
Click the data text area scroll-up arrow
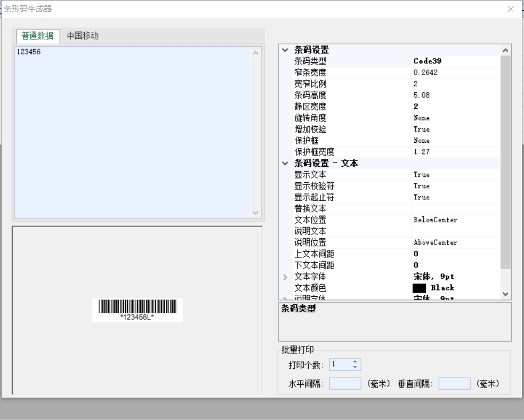[256, 53]
